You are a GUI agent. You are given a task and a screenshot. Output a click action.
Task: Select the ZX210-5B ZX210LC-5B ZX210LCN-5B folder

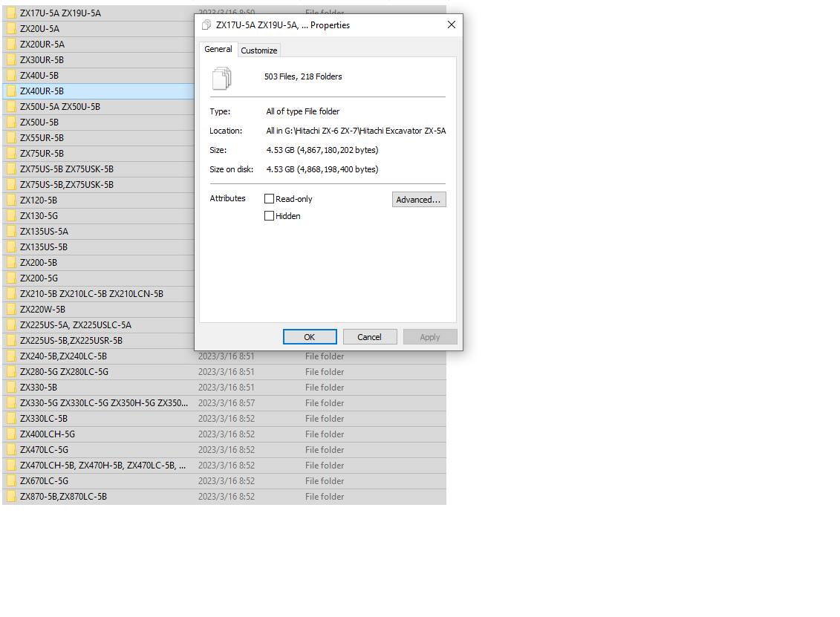(91, 293)
